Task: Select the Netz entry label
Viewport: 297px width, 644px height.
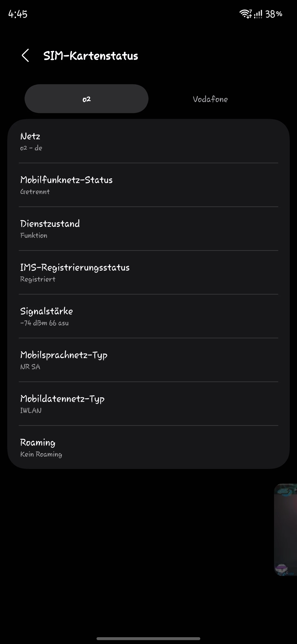Action: click(x=30, y=136)
